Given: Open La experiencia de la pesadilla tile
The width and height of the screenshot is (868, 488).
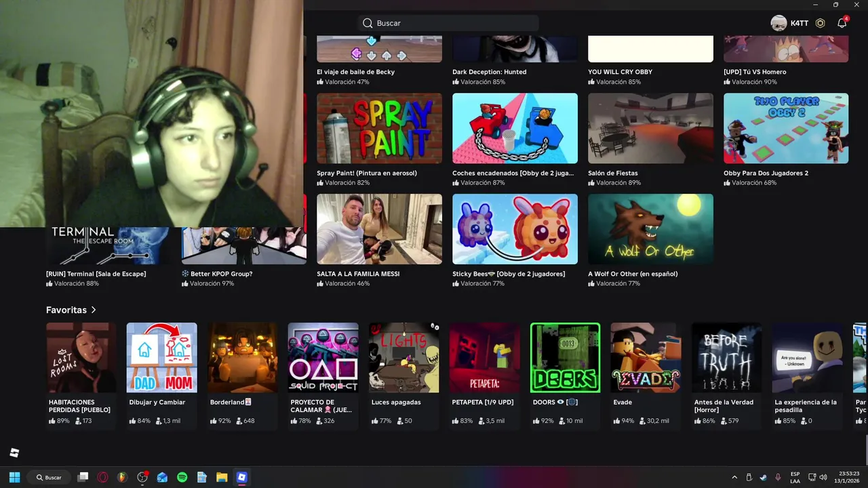Looking at the screenshot, I should coord(807,375).
